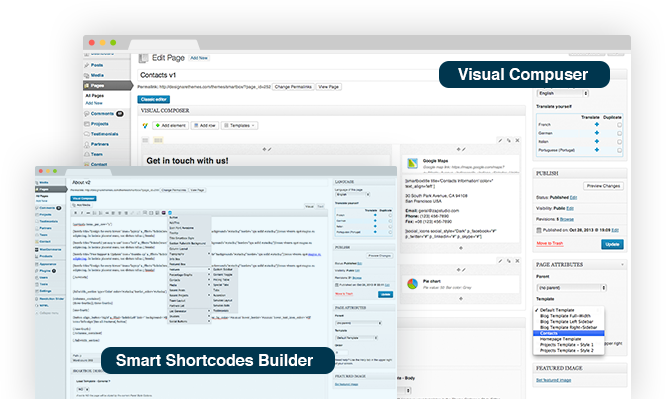Screen dimensions: 666x399
Task: Click the Visual Composer logo icon in the toolbar
Action: (x=145, y=126)
